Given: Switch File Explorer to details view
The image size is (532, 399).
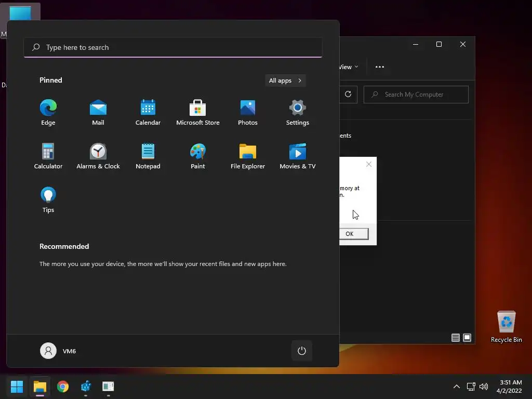Looking at the screenshot, I should point(455,338).
